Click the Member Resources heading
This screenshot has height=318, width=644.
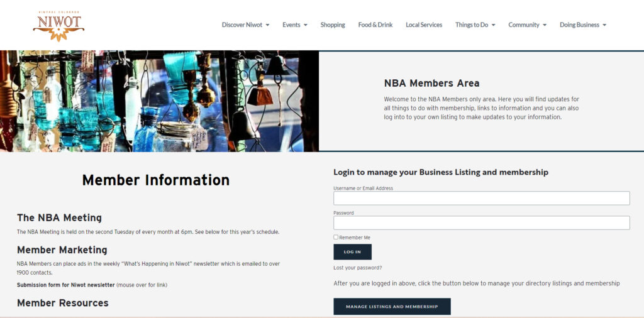pos(63,303)
